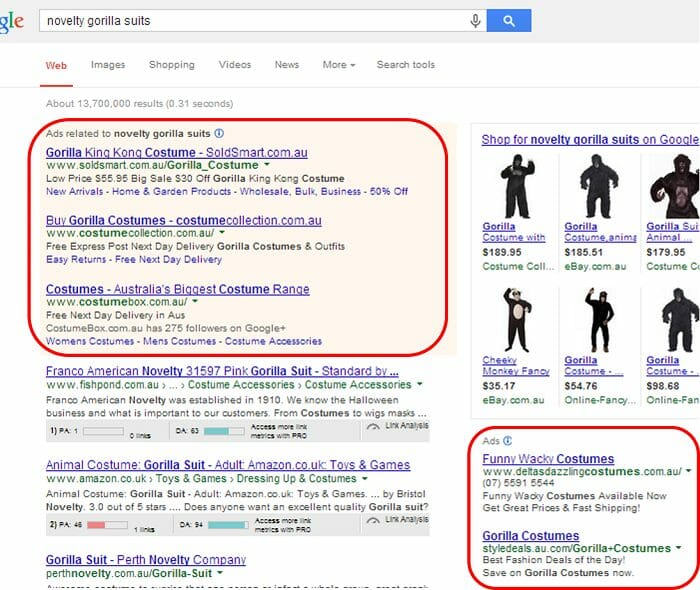The height and width of the screenshot is (590, 700).
Task: Click Home & Garden Products sitelink
Action: [x=171, y=191]
